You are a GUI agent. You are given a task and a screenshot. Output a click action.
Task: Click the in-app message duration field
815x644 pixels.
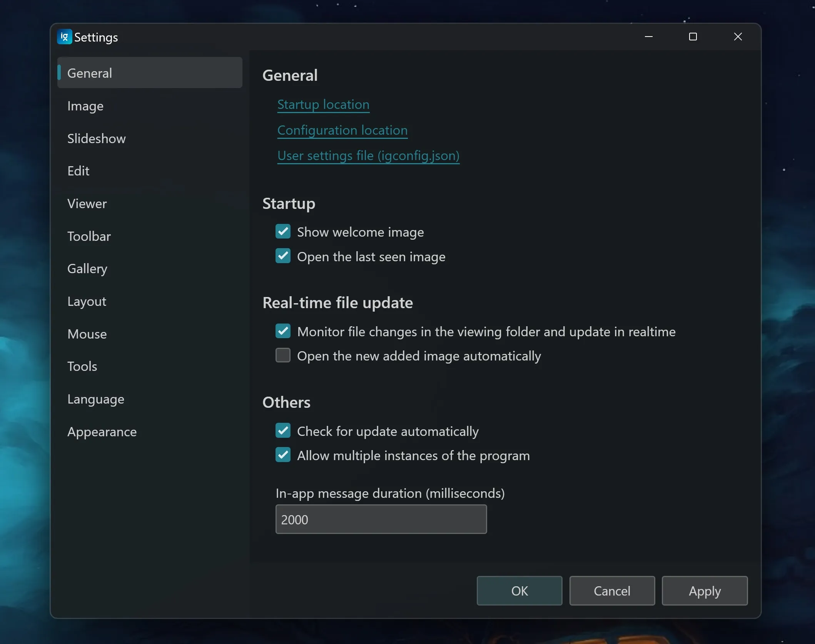coord(381,519)
